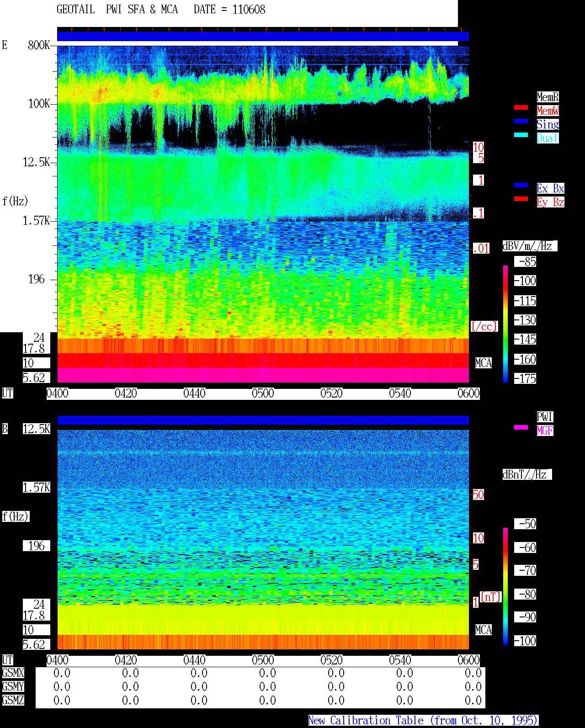
Task: Click the red [/cc] density axis label
Action: pyautogui.click(x=484, y=327)
